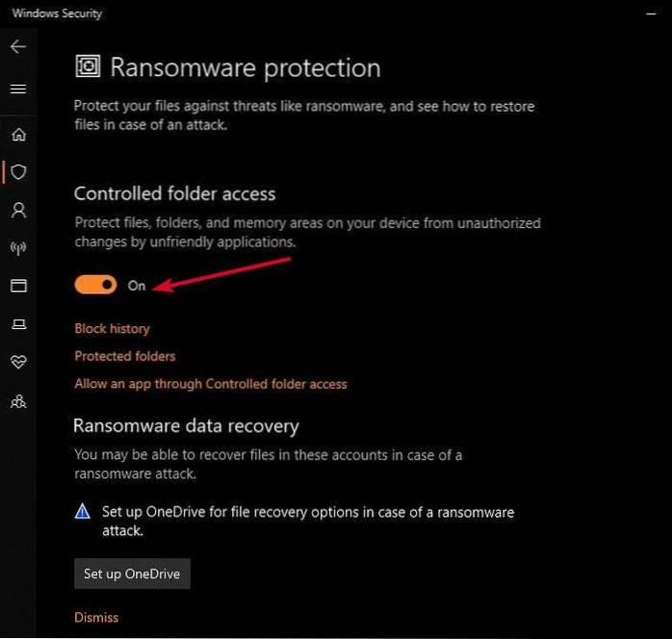
Task: Click the On label beside the toggle
Action: 137,286
